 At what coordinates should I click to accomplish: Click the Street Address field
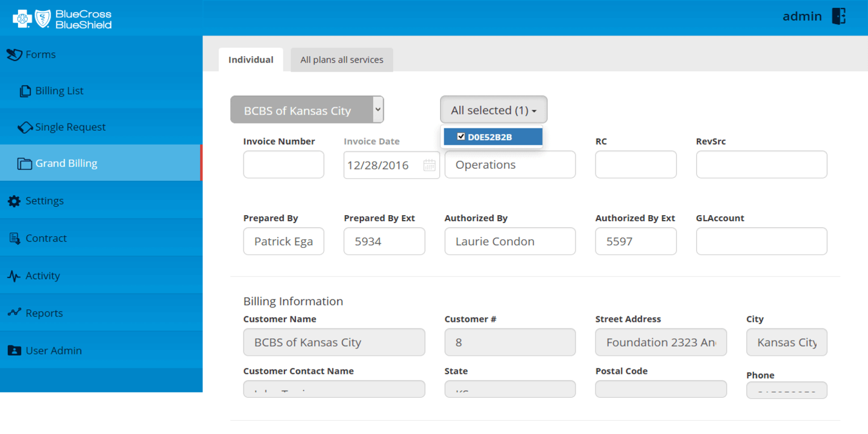tap(661, 342)
